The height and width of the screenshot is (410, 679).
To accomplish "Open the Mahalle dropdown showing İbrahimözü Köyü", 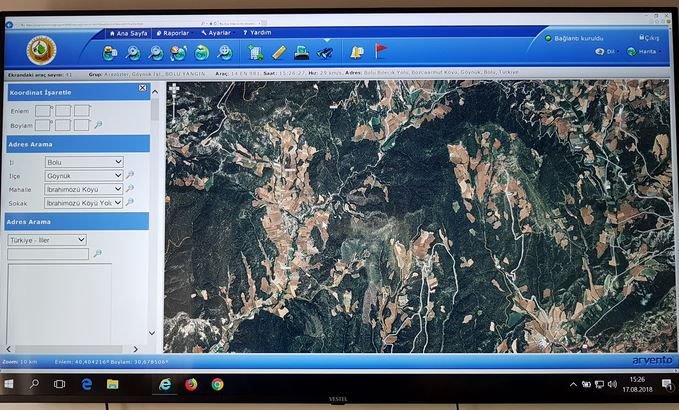I will pos(84,188).
